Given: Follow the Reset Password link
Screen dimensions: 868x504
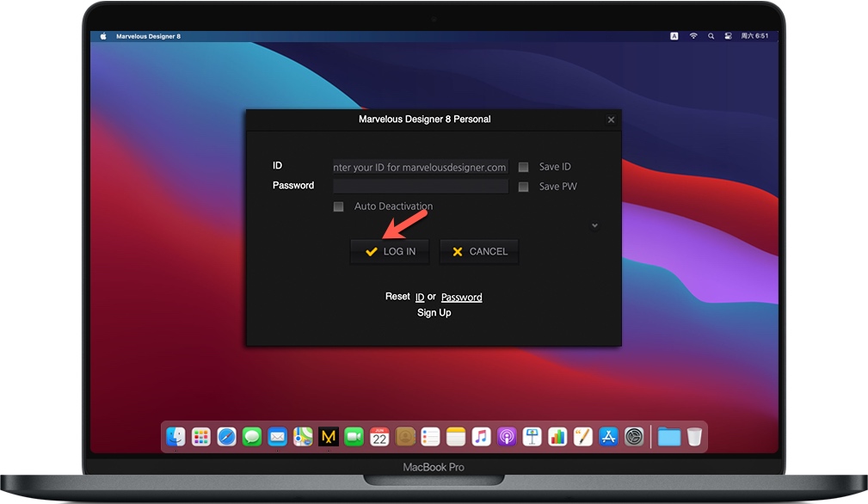Looking at the screenshot, I should coord(462,297).
